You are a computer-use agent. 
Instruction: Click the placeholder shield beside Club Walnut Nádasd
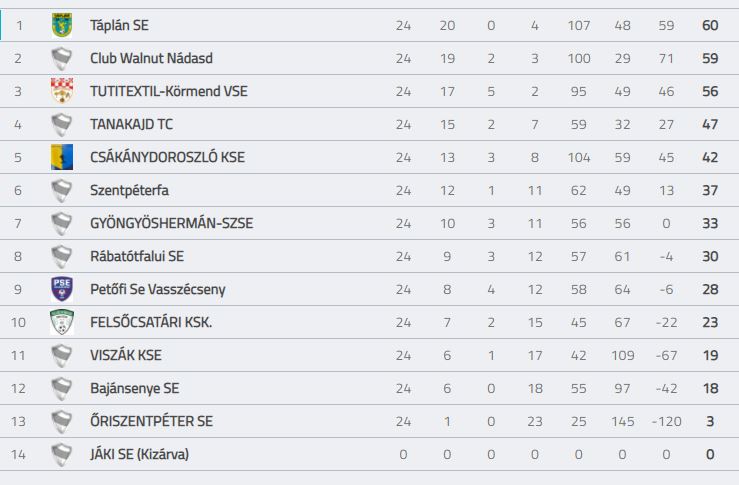coord(62,58)
